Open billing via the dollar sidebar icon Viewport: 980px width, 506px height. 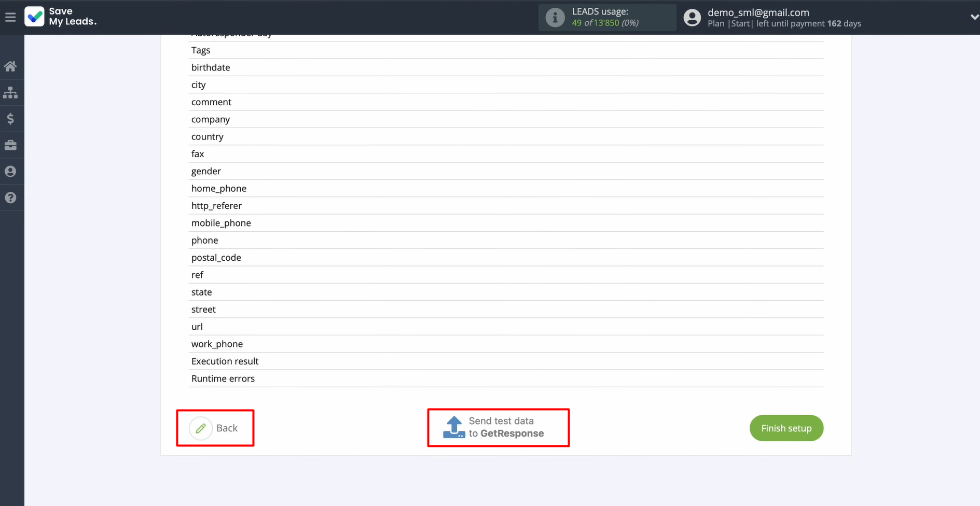[11, 119]
